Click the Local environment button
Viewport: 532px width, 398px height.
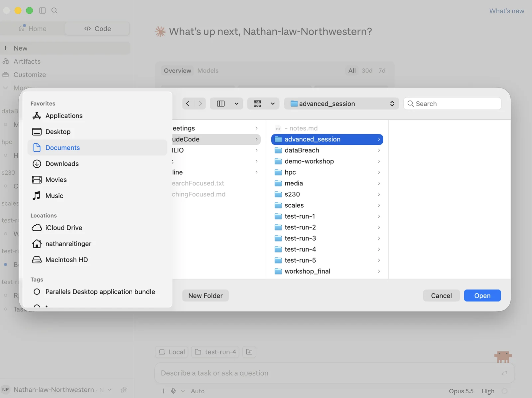(172, 352)
